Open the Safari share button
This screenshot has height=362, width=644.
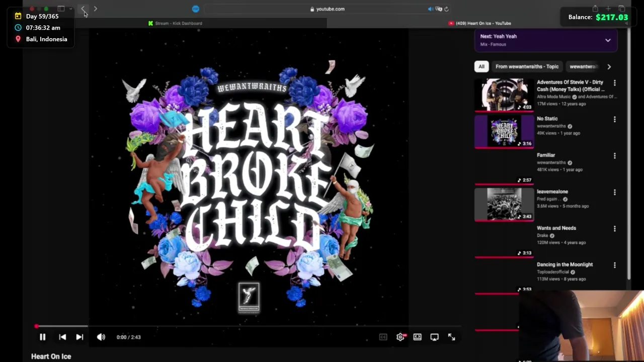pyautogui.click(x=595, y=9)
